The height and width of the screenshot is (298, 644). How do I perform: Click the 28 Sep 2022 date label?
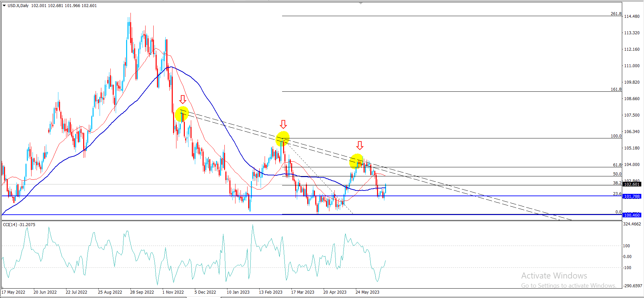(x=142, y=292)
